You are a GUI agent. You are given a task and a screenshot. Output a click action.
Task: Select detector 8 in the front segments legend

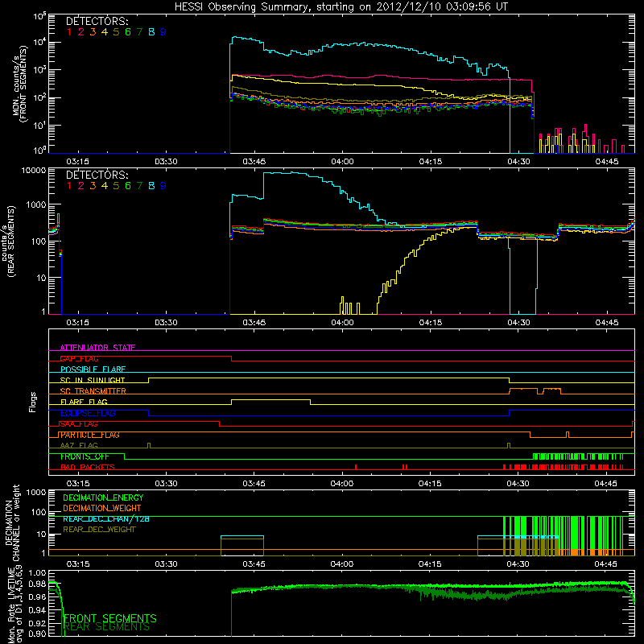151,32
